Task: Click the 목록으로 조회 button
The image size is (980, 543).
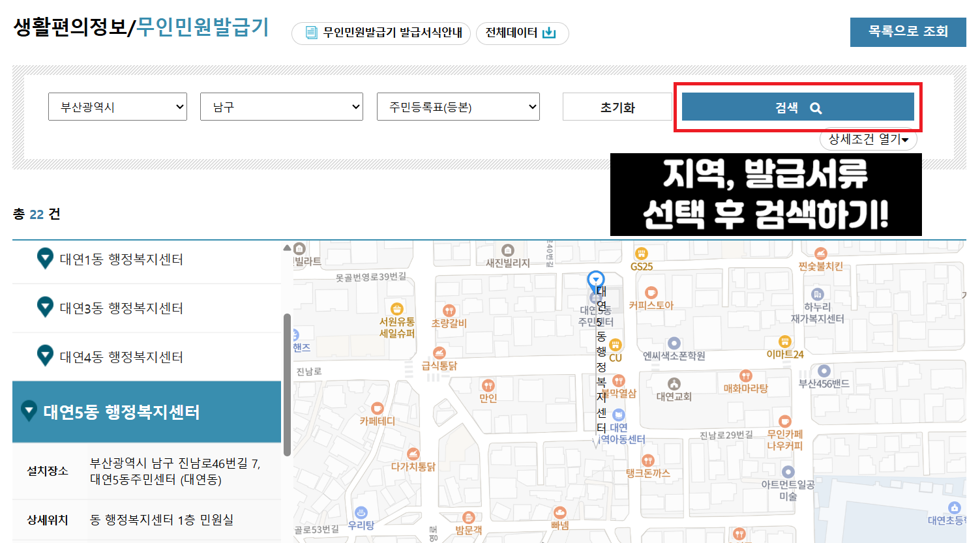Action: (908, 31)
